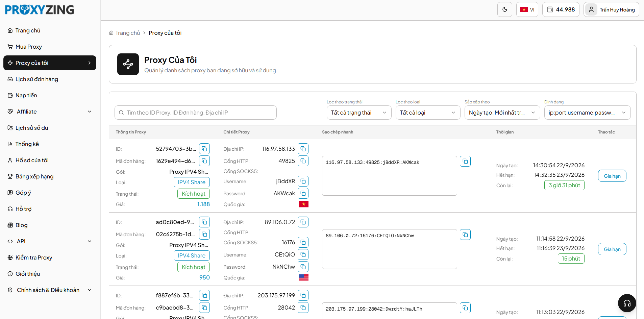
Task: Copy the username jBddXR
Action: pos(303,181)
